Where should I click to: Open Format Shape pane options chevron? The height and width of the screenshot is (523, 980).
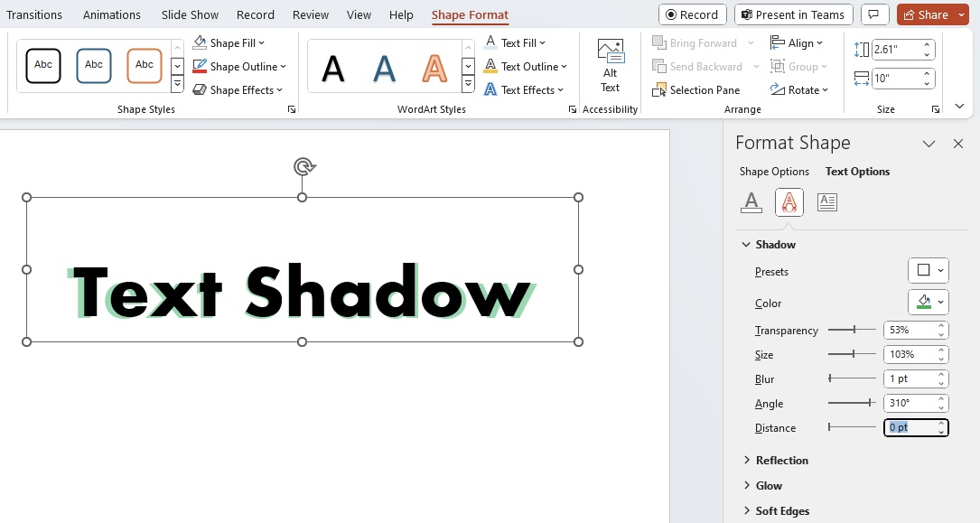[x=929, y=145]
